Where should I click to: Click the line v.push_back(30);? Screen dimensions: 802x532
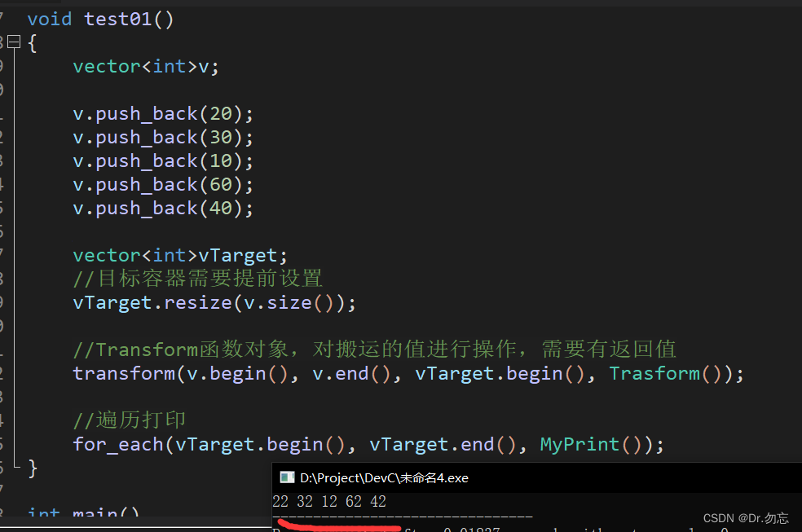[163, 137]
